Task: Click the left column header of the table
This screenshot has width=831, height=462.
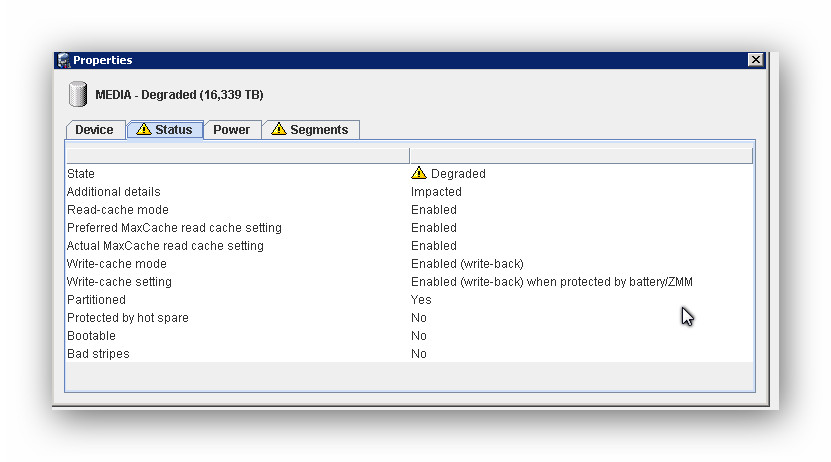Action: pyautogui.click(x=237, y=156)
